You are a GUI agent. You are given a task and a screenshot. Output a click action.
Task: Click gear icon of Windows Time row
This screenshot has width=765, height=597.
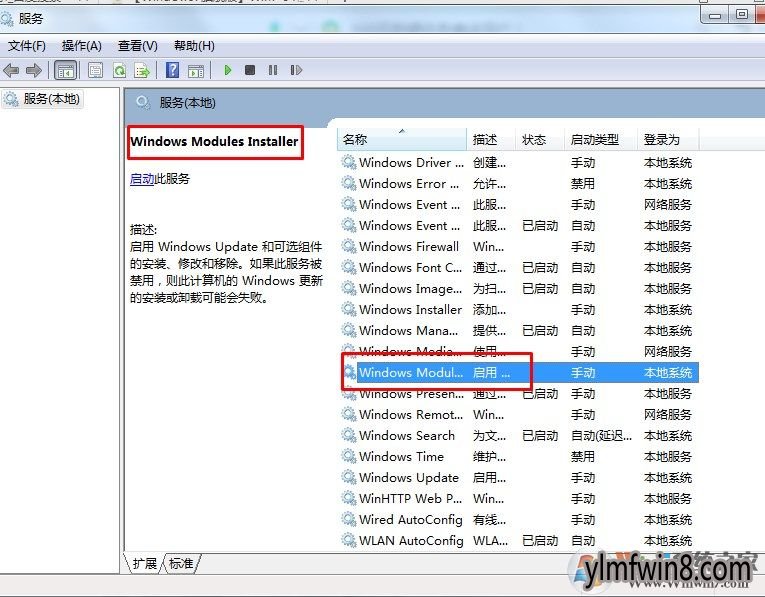click(349, 456)
